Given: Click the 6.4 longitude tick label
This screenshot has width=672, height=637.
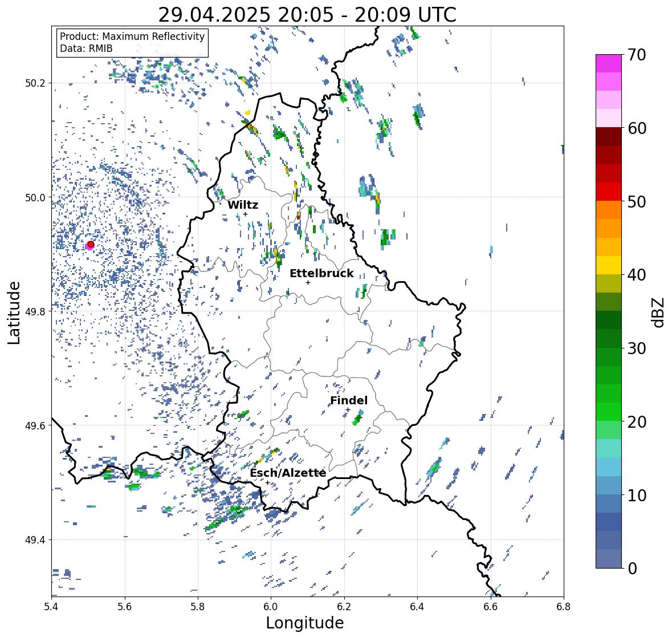Looking at the screenshot, I should click(417, 607).
